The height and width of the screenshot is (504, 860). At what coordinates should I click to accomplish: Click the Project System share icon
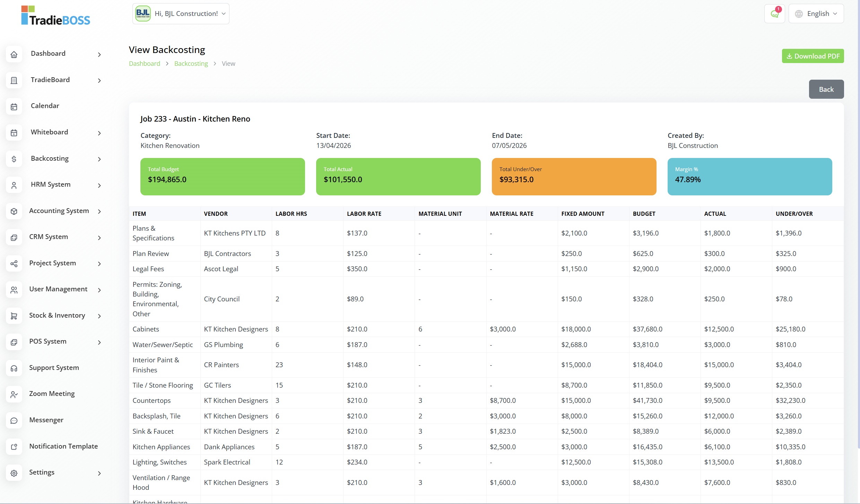[x=14, y=264]
